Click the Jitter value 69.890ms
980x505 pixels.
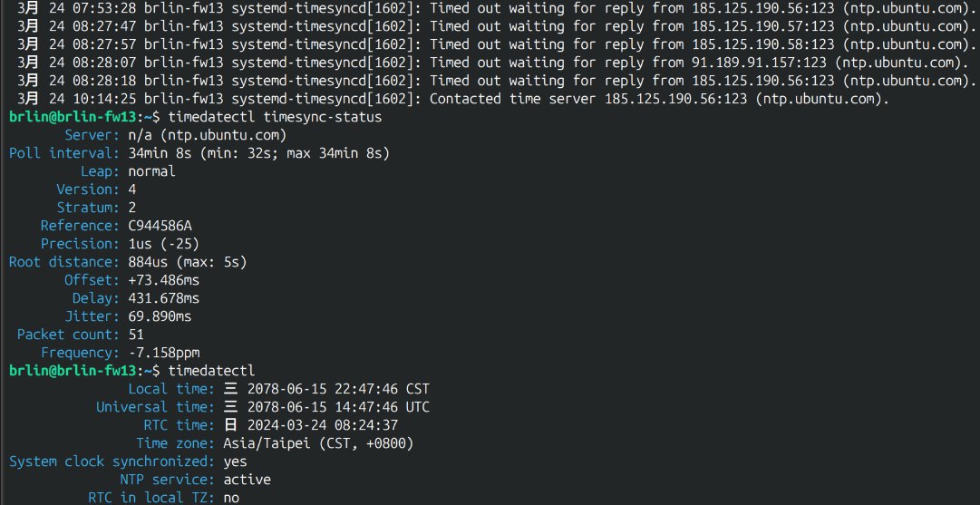coord(160,316)
